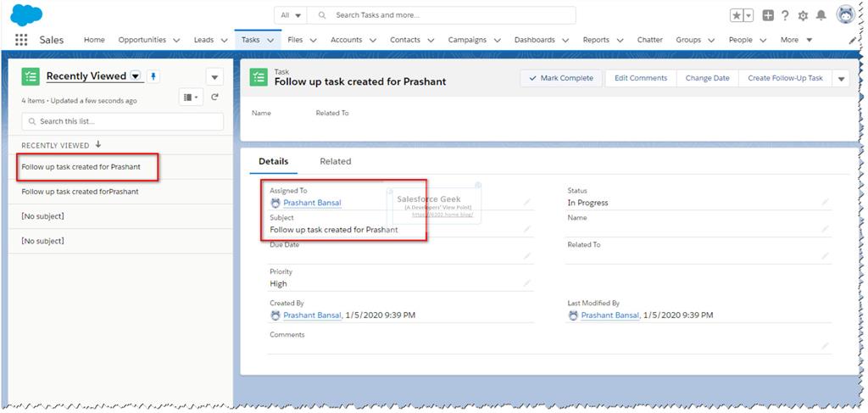
Task: Open the App Launcher grid icon
Action: click(21, 40)
